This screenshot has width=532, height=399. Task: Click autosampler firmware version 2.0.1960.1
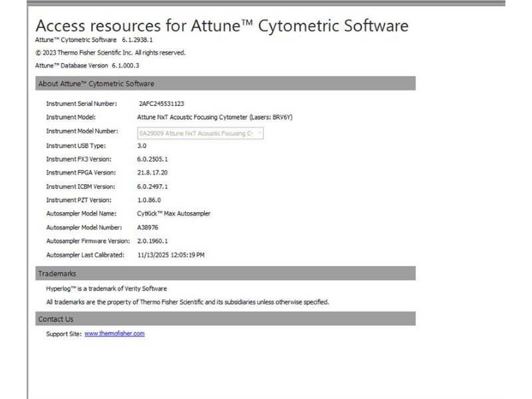click(x=153, y=241)
